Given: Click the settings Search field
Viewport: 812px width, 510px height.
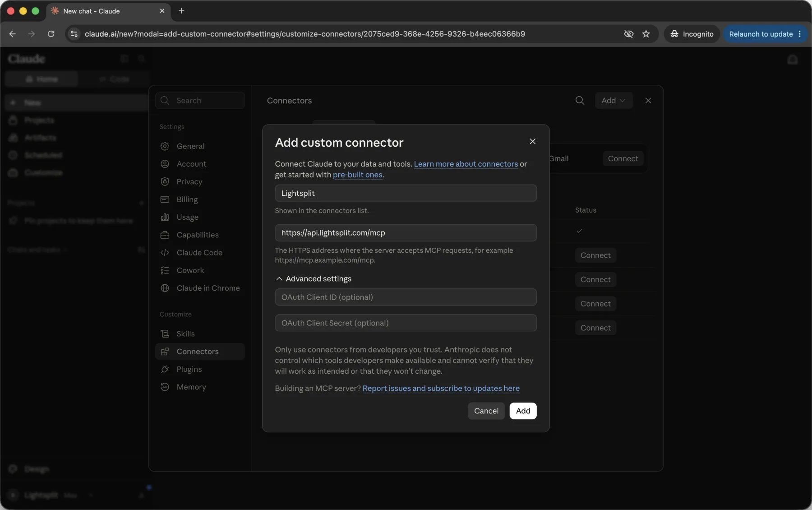Looking at the screenshot, I should point(200,101).
